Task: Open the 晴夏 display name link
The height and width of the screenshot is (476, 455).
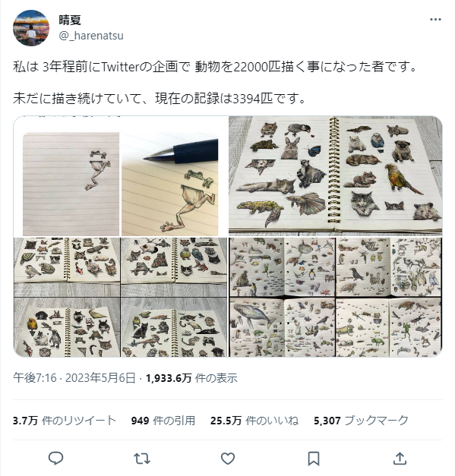Action: pyautogui.click(x=70, y=20)
